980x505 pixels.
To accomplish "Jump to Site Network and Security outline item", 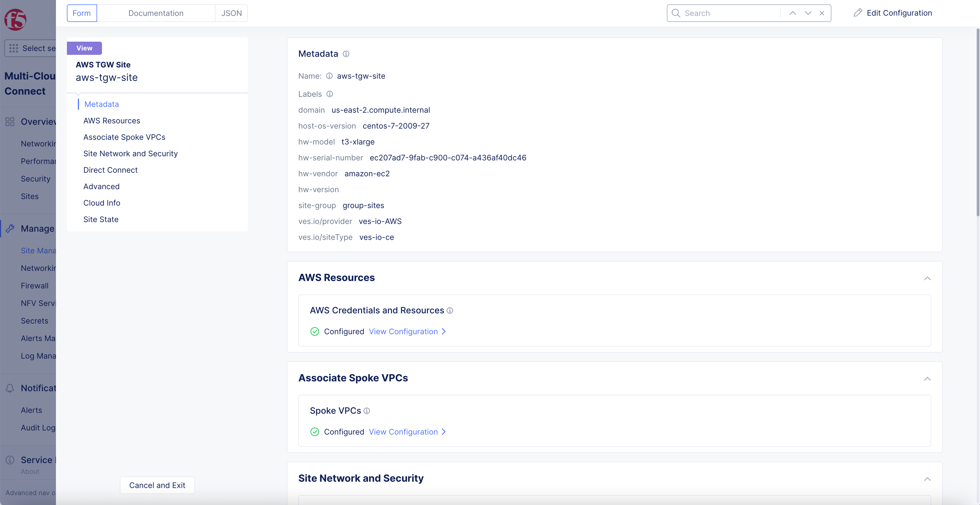I will point(131,154).
